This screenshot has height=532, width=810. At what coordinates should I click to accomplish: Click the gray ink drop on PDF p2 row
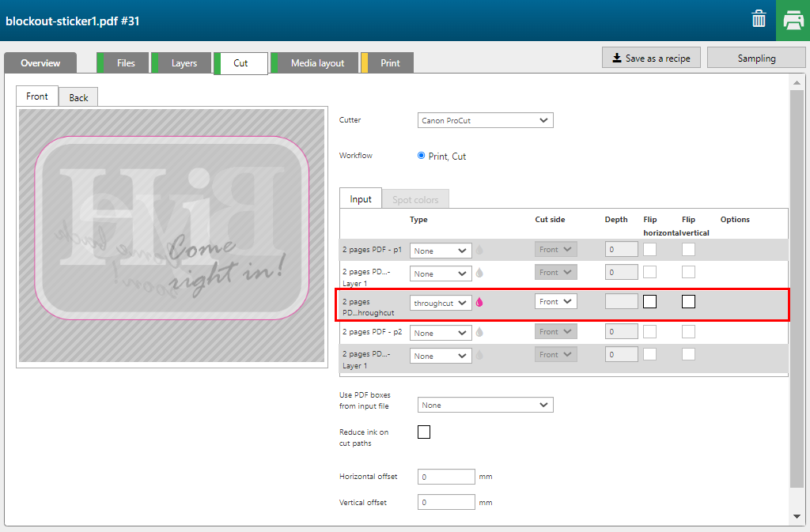click(x=479, y=332)
